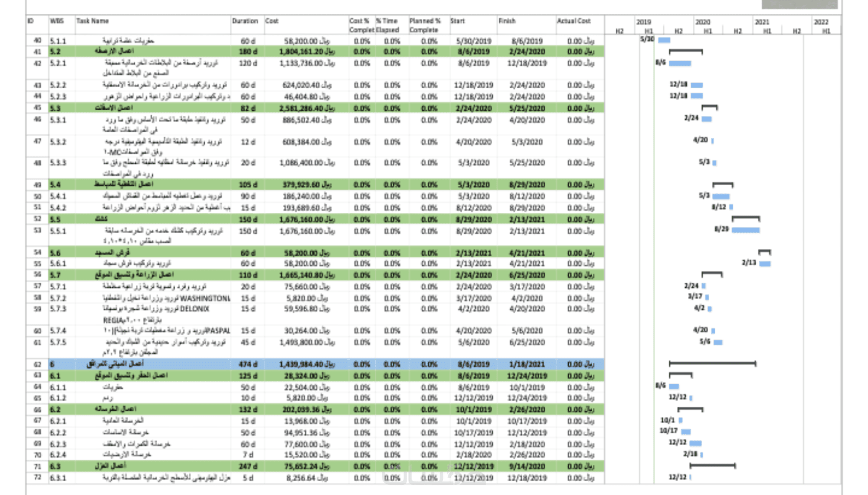Click the Gantt bar labeled 10/17
This screenshot has height=495, width=868.
(x=686, y=432)
